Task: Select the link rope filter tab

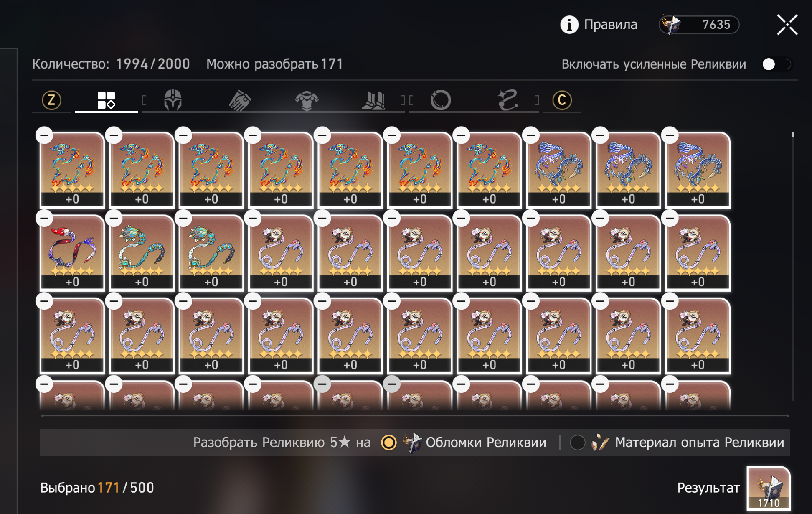Action: 508,100
